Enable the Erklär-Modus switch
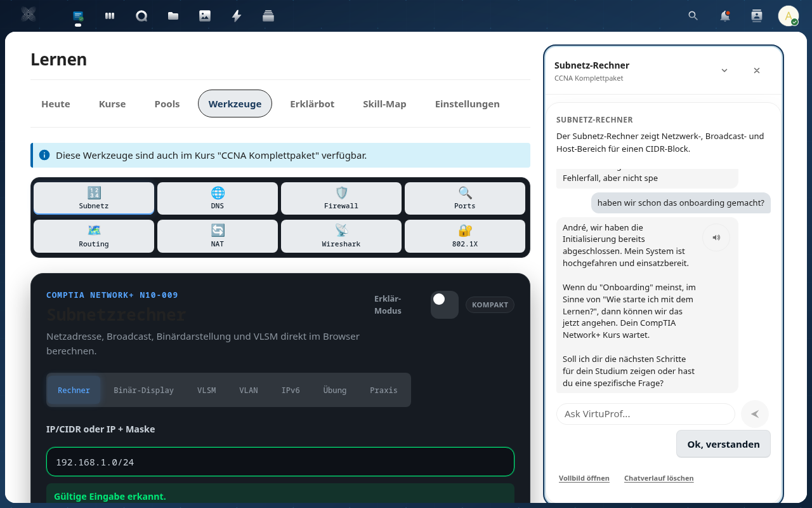 (x=444, y=305)
